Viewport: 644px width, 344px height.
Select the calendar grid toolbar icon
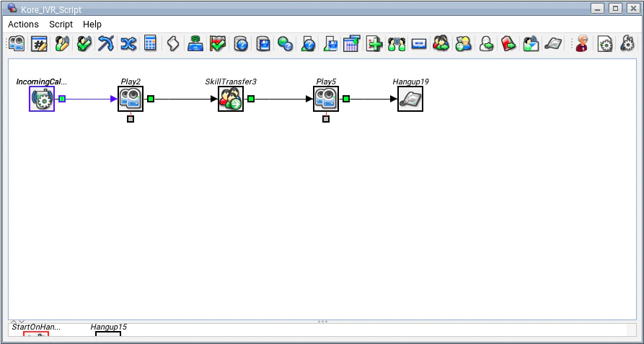pos(352,43)
